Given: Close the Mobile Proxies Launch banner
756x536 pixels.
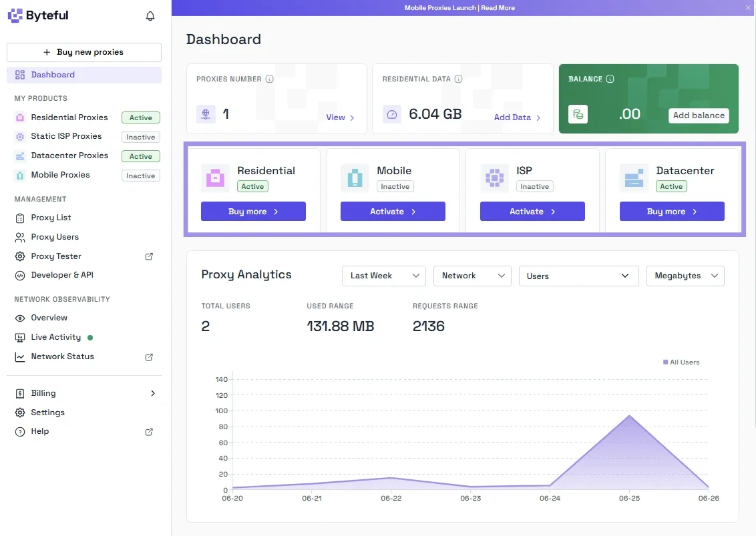Looking at the screenshot, I should click(x=748, y=8).
